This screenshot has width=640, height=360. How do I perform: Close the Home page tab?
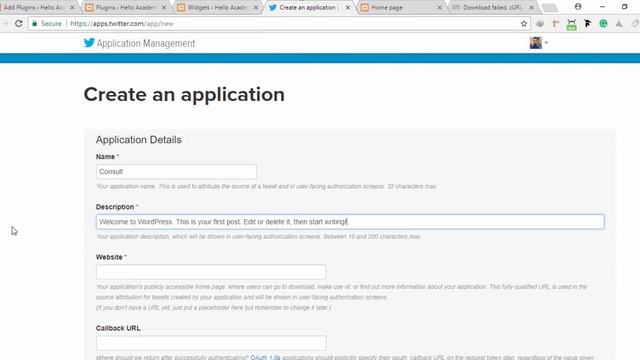pos(439,7)
